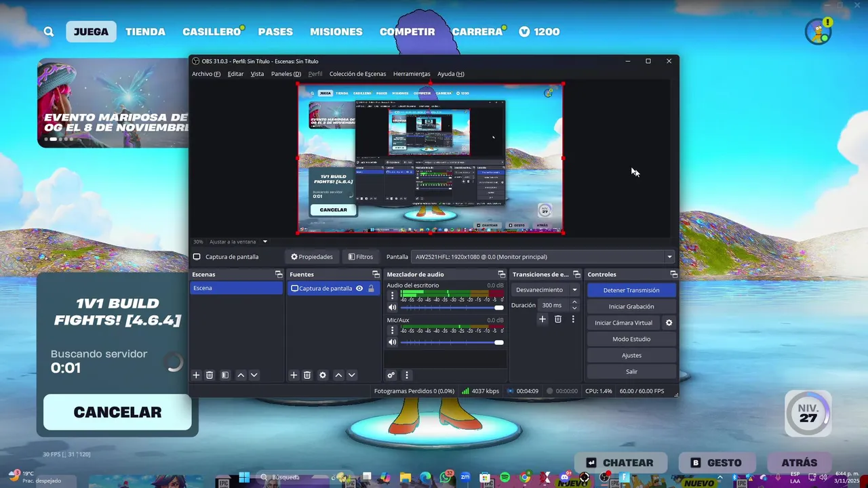Screen dimensions: 868x488
Task: Toggle visibility eye for Captura de pantalla
Action: point(359,288)
